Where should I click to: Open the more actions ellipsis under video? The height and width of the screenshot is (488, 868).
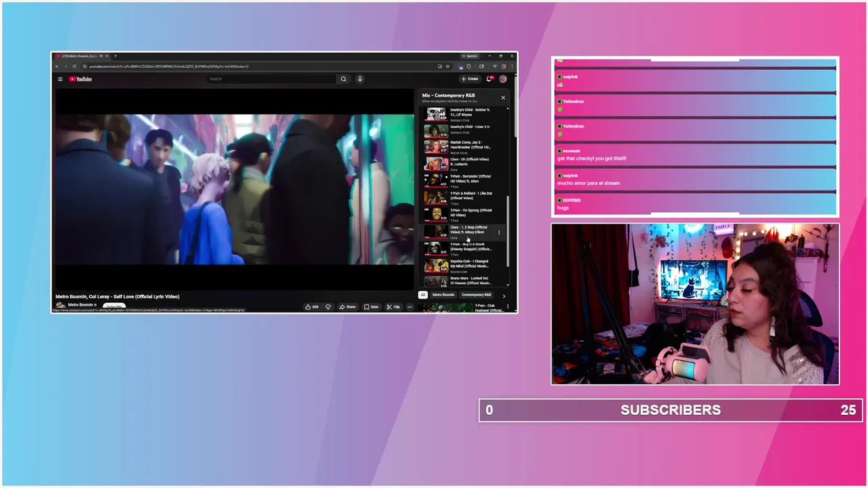pos(410,307)
